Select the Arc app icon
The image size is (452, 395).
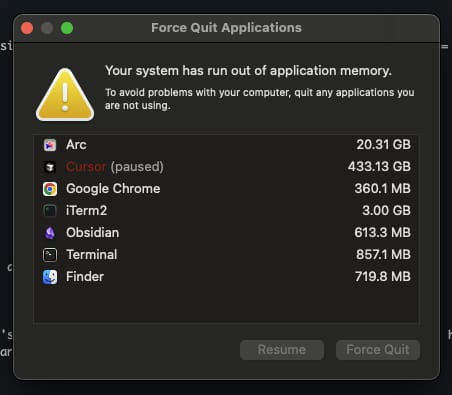pyautogui.click(x=50, y=145)
